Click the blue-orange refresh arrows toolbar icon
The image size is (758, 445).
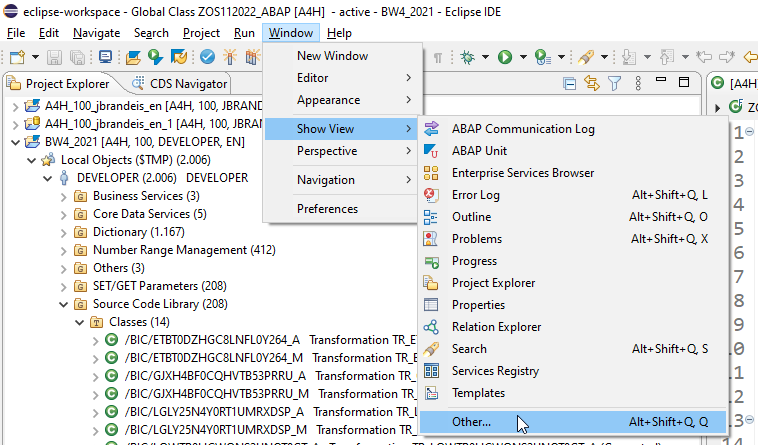click(179, 57)
